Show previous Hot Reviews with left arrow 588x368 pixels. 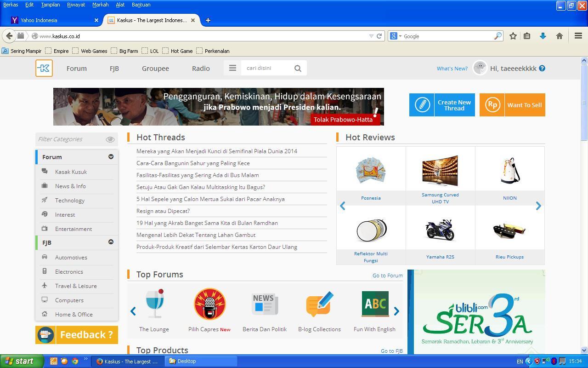tap(342, 206)
